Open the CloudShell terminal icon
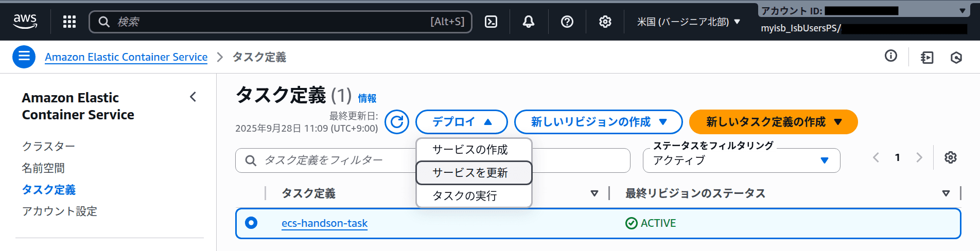This screenshot has height=251, width=980. [x=491, y=22]
